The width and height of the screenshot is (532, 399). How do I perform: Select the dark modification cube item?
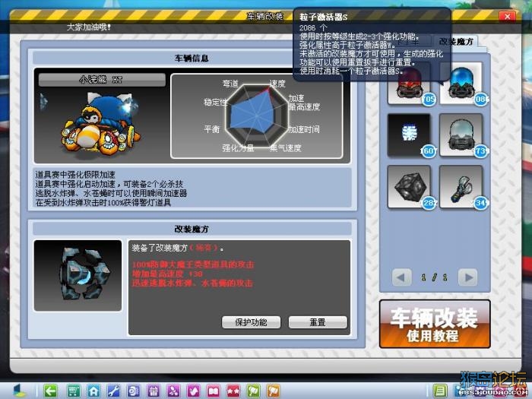click(409, 187)
